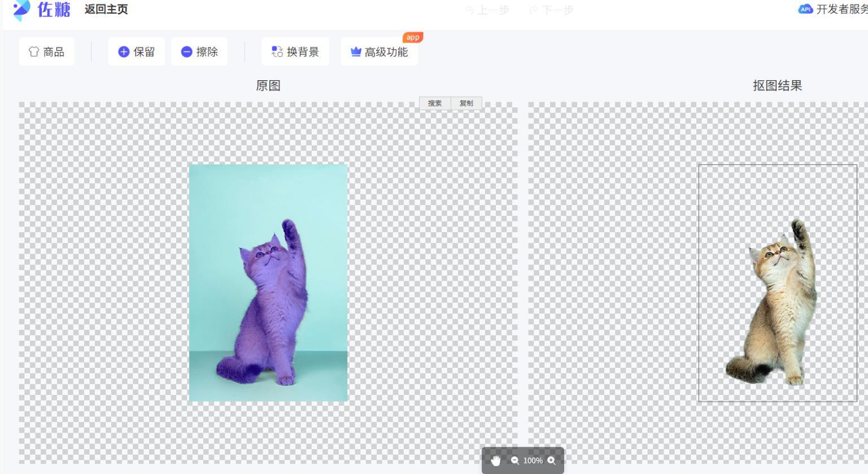Select the hand pan tool
868x474 pixels.
coord(496,460)
